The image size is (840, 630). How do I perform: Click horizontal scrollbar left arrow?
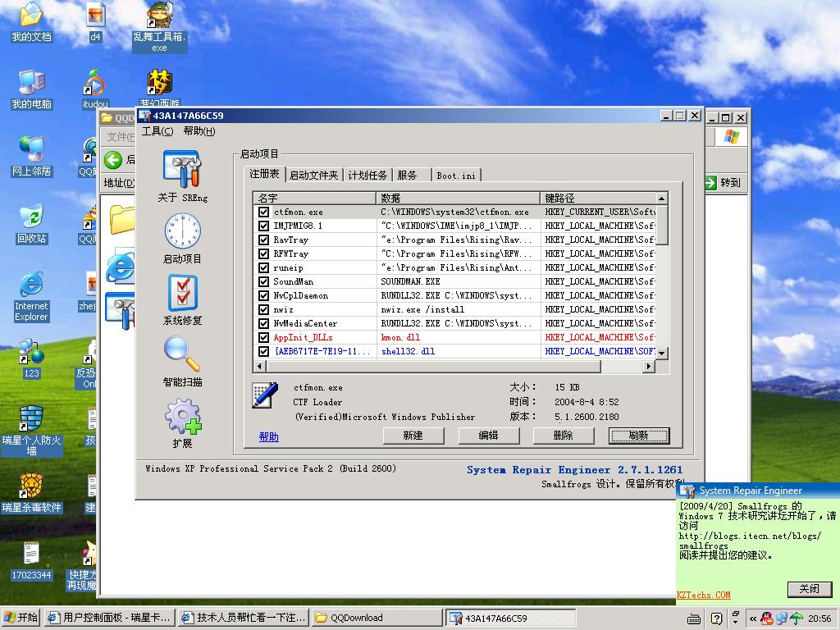coord(260,367)
